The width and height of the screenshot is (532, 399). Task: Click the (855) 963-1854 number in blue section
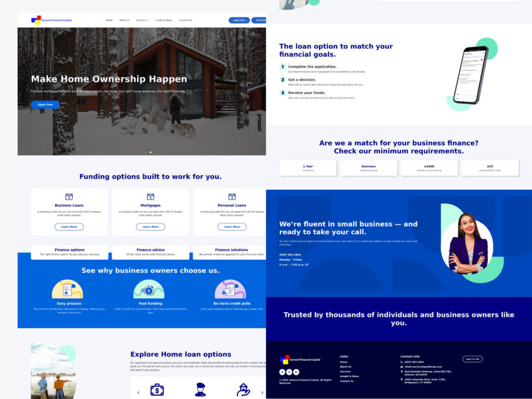(290, 255)
